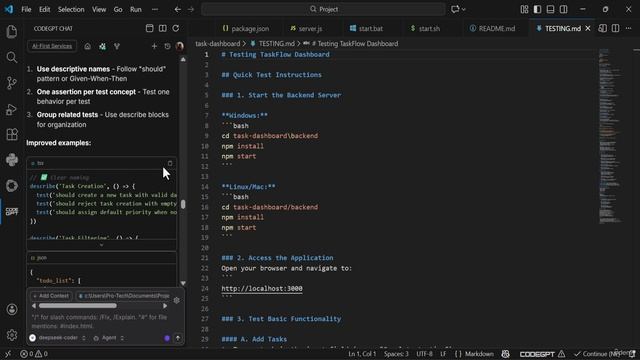Split the editor right
640x360 pixels.
point(616,28)
